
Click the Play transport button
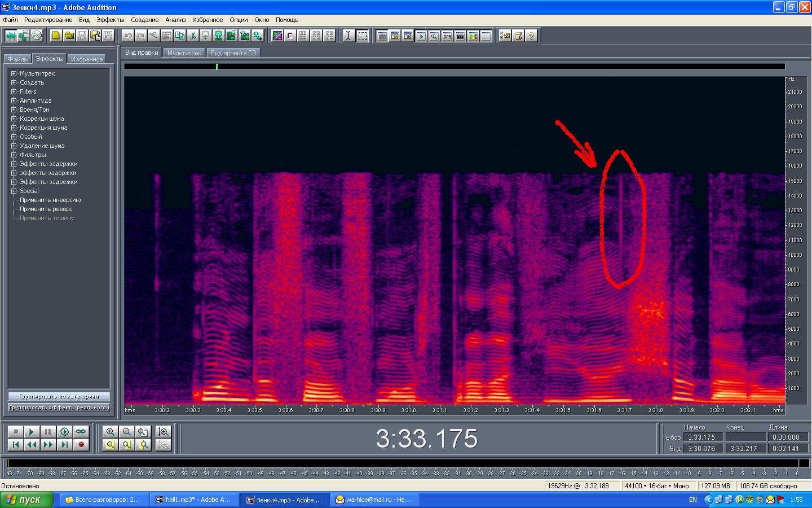click(32, 432)
